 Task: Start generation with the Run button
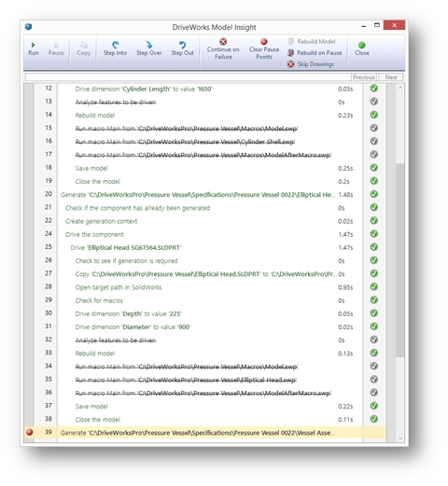34,49
